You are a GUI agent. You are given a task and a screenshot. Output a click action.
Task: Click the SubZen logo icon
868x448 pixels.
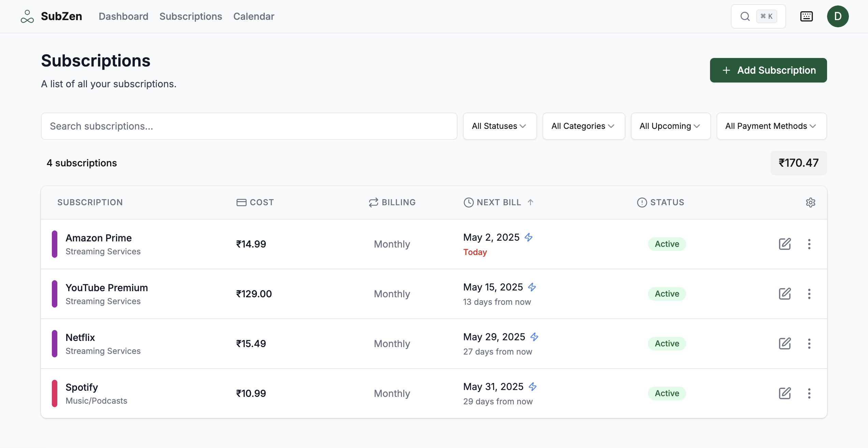(x=27, y=16)
